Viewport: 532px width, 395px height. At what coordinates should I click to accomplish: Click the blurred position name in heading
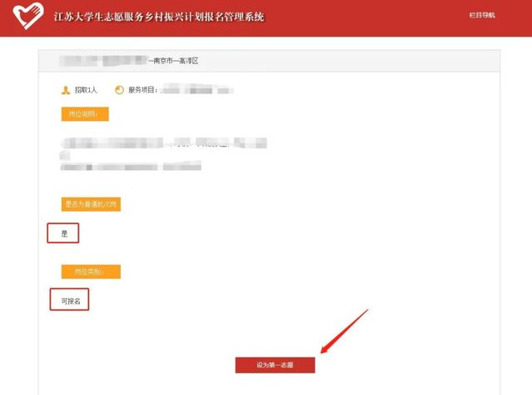click(x=104, y=62)
